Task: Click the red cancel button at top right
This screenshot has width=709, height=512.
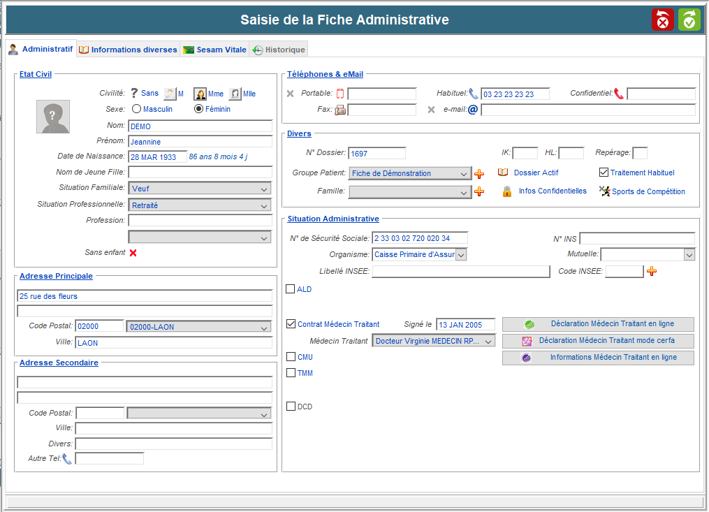Action: [663, 20]
